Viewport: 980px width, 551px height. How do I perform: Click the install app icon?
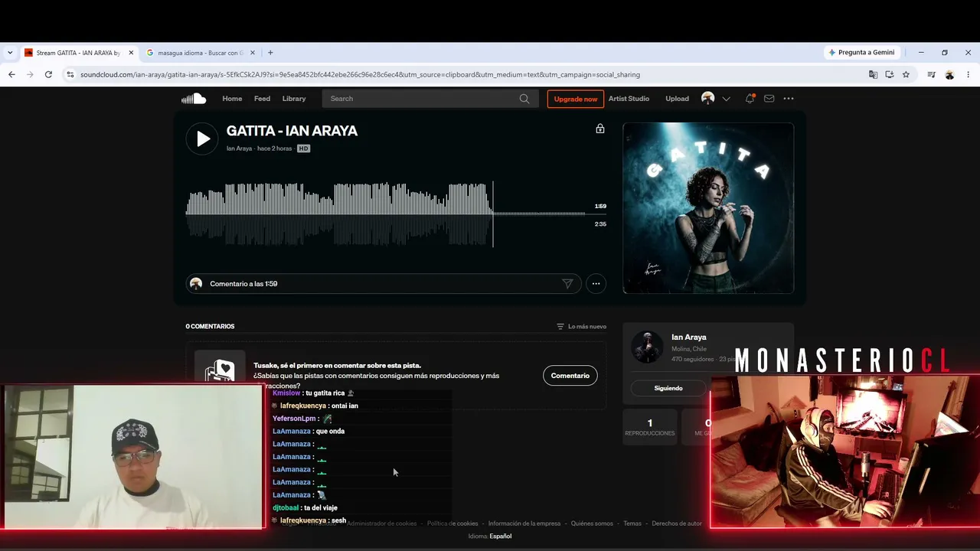click(x=890, y=74)
